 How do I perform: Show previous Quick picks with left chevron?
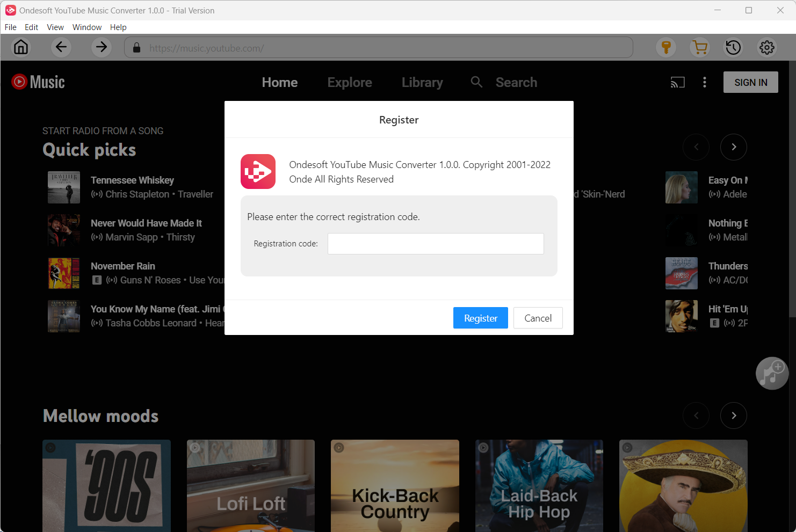coord(696,147)
